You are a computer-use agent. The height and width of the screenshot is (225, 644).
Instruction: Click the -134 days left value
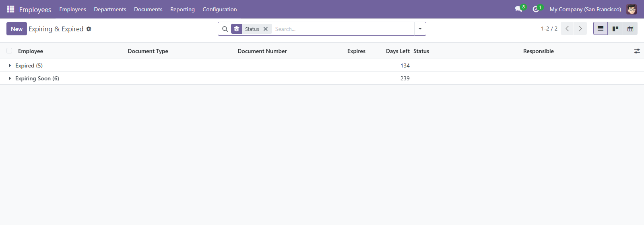(404, 65)
